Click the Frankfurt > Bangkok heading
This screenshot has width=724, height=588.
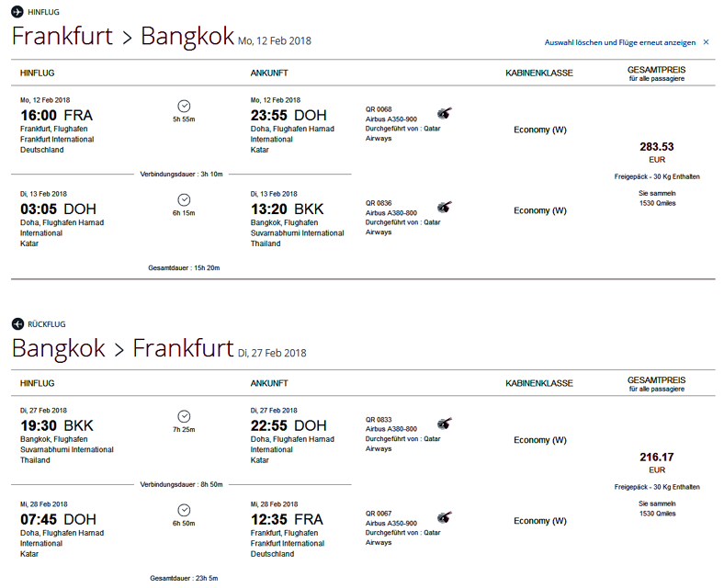[x=122, y=37]
